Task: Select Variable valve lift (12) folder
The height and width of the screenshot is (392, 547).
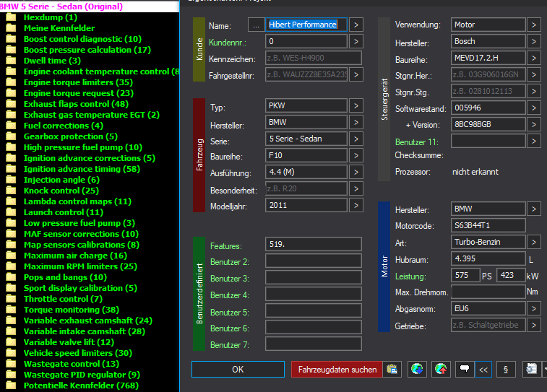Action: (x=69, y=341)
